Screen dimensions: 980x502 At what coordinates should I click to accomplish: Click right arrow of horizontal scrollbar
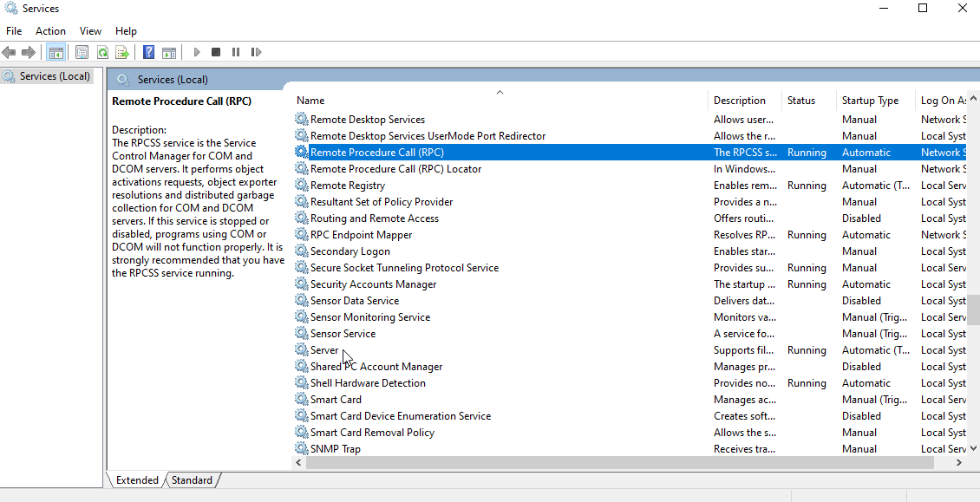point(958,463)
